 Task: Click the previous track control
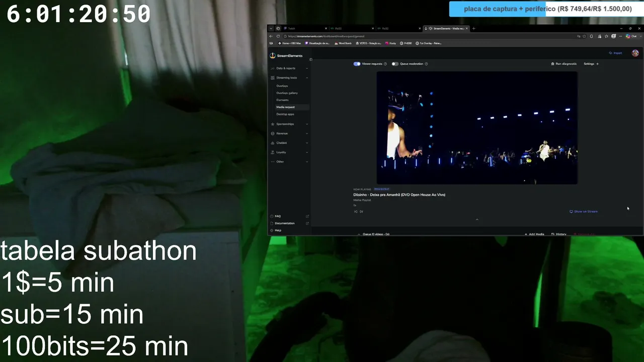(x=356, y=212)
